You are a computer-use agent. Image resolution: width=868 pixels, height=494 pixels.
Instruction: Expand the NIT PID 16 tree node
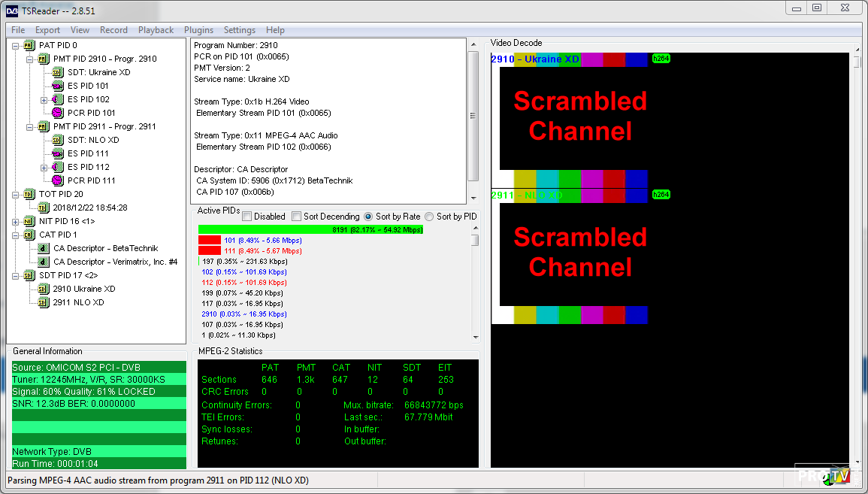(x=16, y=222)
